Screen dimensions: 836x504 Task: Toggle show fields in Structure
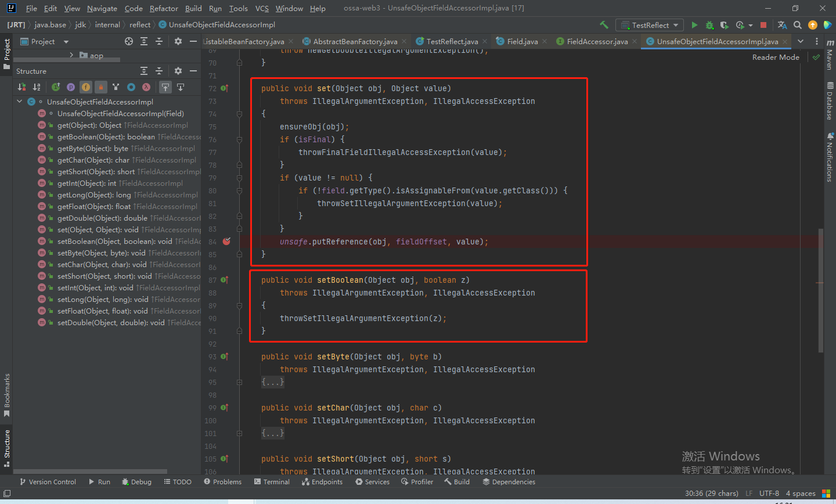coord(86,87)
